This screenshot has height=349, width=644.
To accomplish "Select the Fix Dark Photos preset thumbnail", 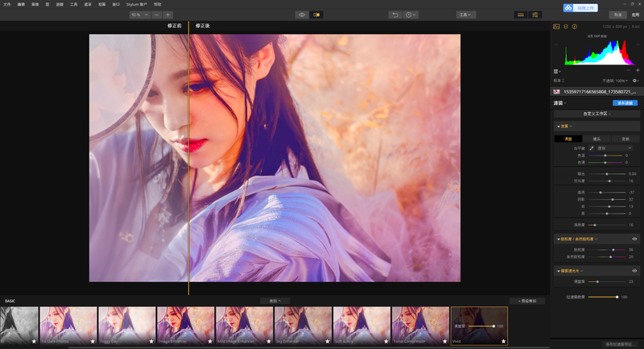I will click(68, 326).
